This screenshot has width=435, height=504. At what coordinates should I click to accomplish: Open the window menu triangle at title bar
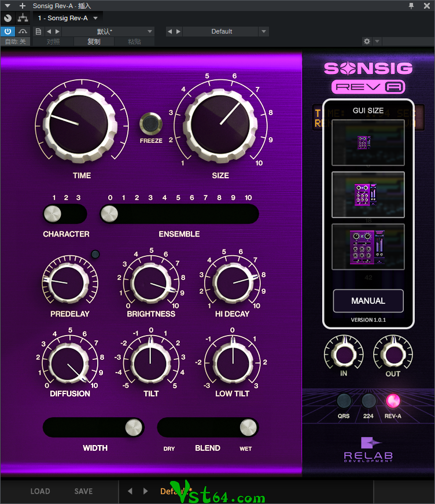click(x=8, y=5)
